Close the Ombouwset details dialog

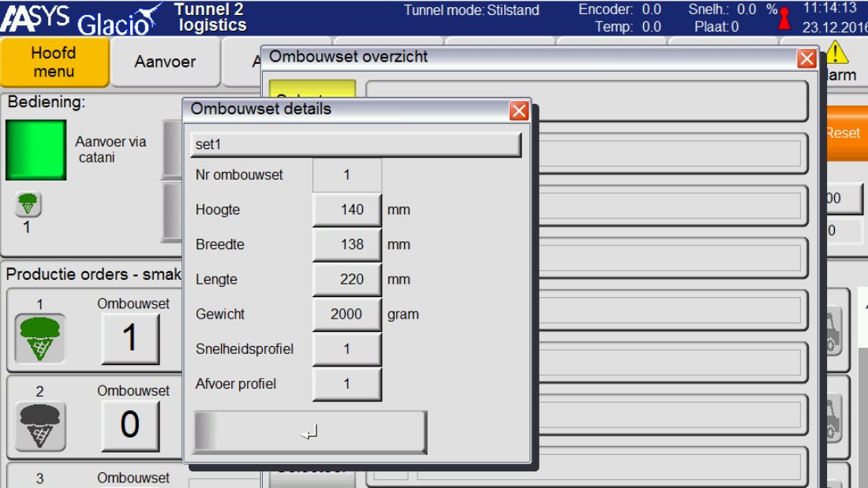[518, 110]
